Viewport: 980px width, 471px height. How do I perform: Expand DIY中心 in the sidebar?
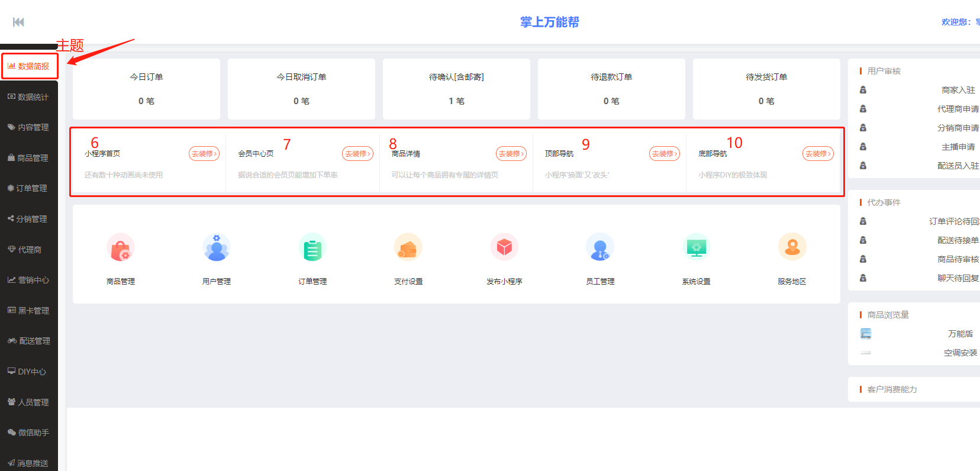point(27,372)
